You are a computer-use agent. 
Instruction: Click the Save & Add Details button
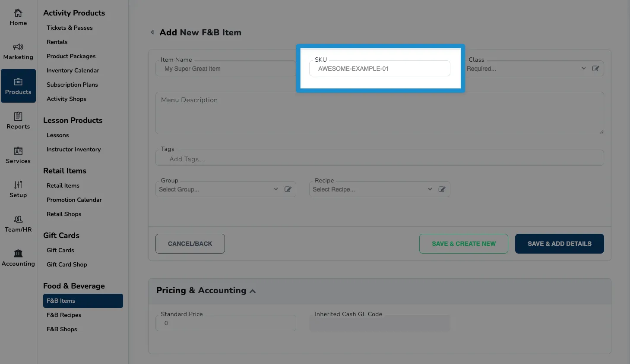click(560, 244)
